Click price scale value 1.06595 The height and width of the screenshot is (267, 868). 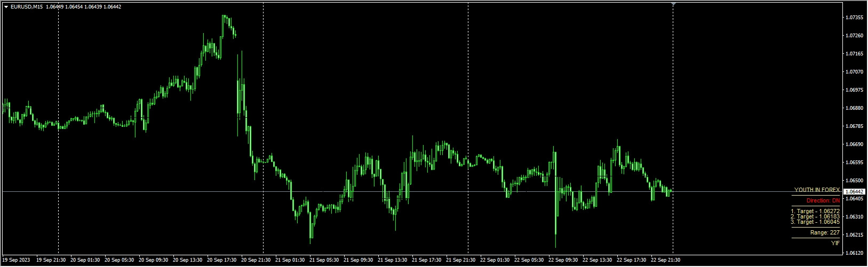[855, 163]
